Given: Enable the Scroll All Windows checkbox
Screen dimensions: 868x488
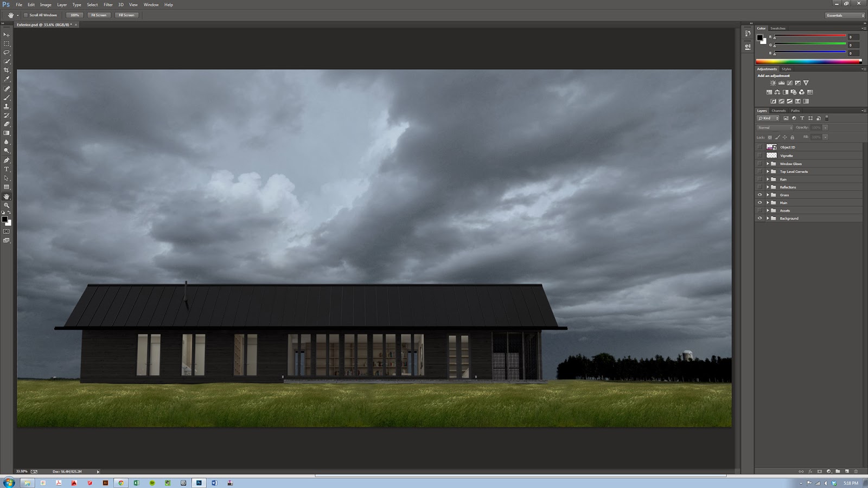Looking at the screenshot, I should pyautogui.click(x=25, y=15).
